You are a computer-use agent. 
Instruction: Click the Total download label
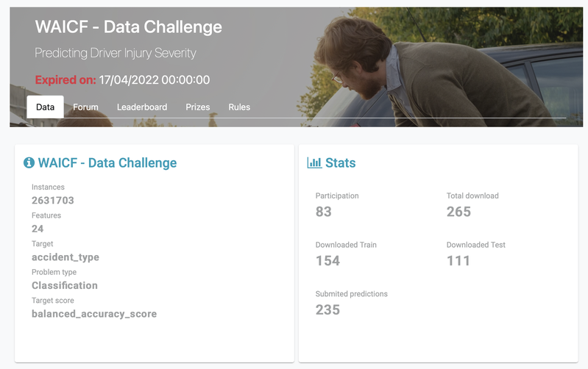point(472,196)
